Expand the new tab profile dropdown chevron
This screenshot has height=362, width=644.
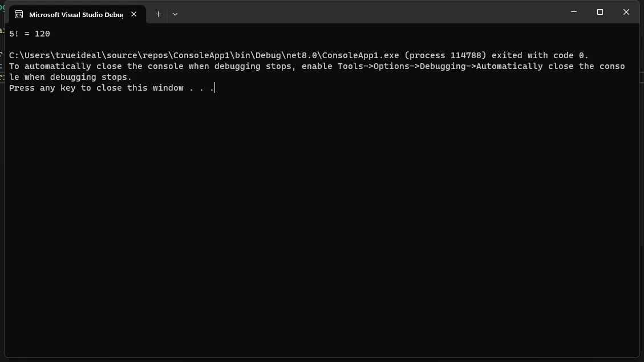[x=175, y=14]
